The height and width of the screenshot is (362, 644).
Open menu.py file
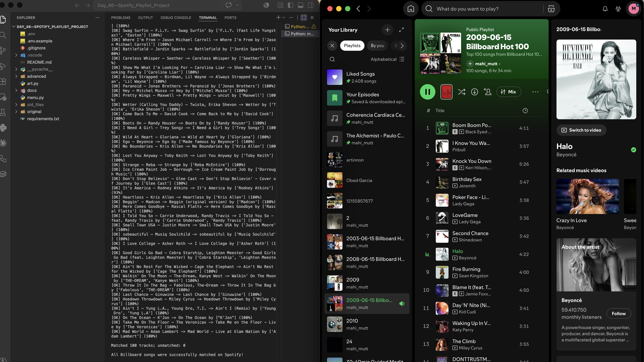(35, 97)
